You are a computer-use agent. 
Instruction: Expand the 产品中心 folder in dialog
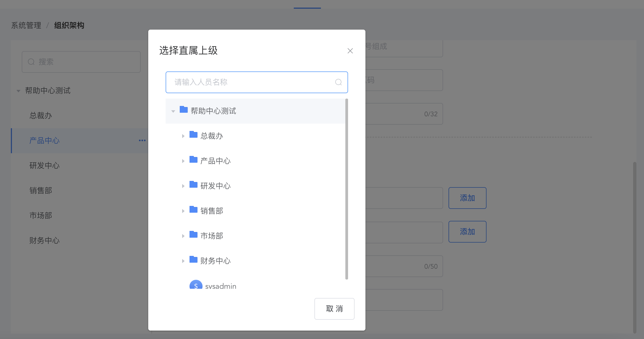click(x=183, y=161)
